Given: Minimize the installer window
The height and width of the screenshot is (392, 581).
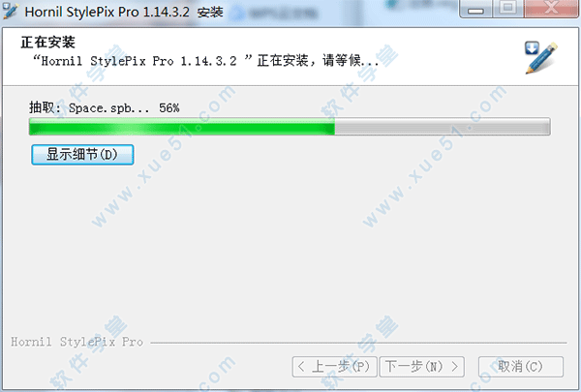Looking at the screenshot, I should pyautogui.click(x=475, y=9).
